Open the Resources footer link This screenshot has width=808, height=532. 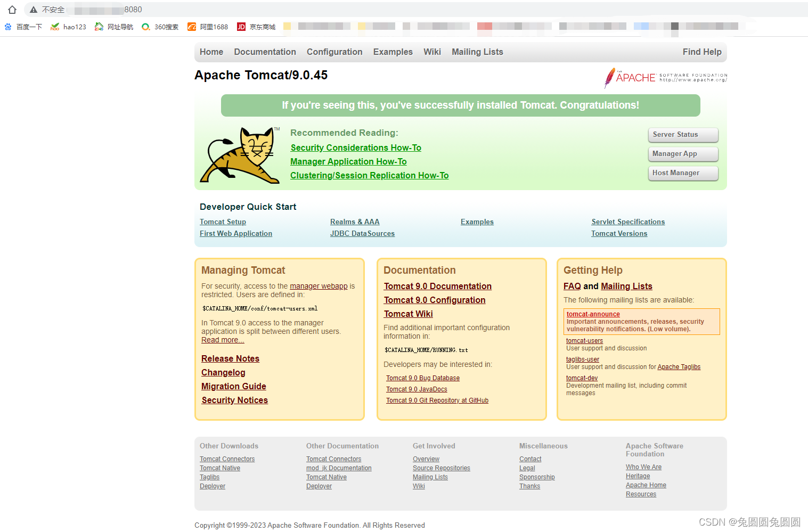tap(641, 494)
